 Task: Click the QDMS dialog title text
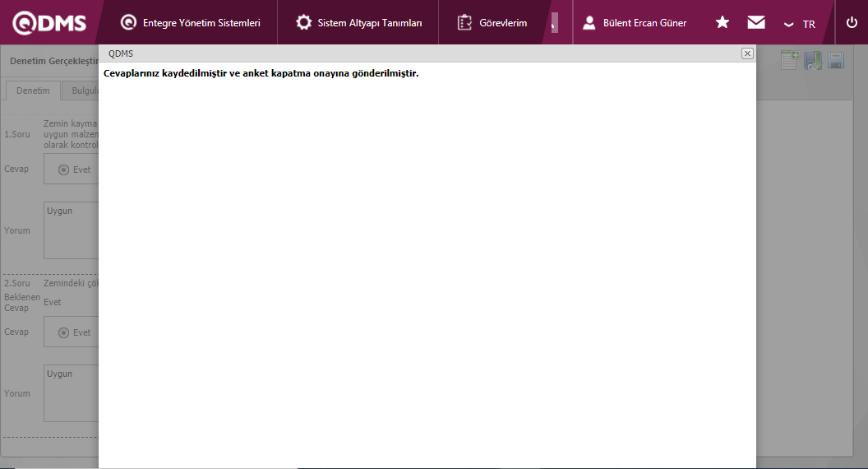pos(121,53)
